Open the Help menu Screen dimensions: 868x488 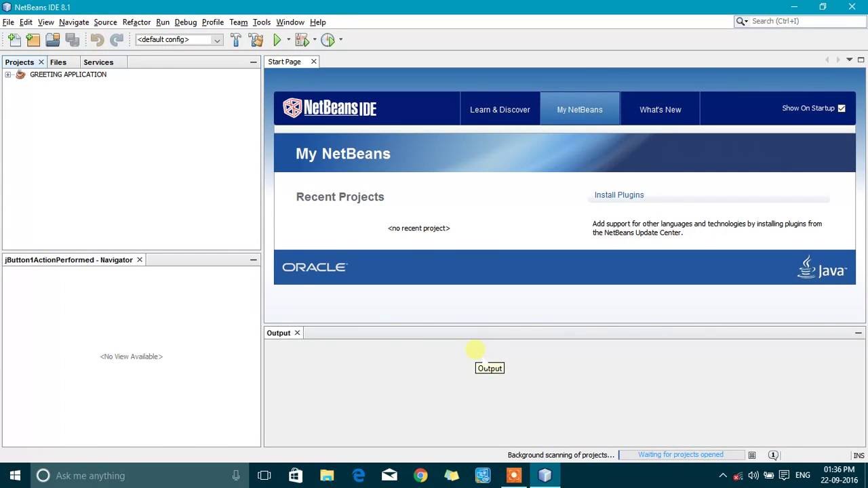pyautogui.click(x=317, y=22)
